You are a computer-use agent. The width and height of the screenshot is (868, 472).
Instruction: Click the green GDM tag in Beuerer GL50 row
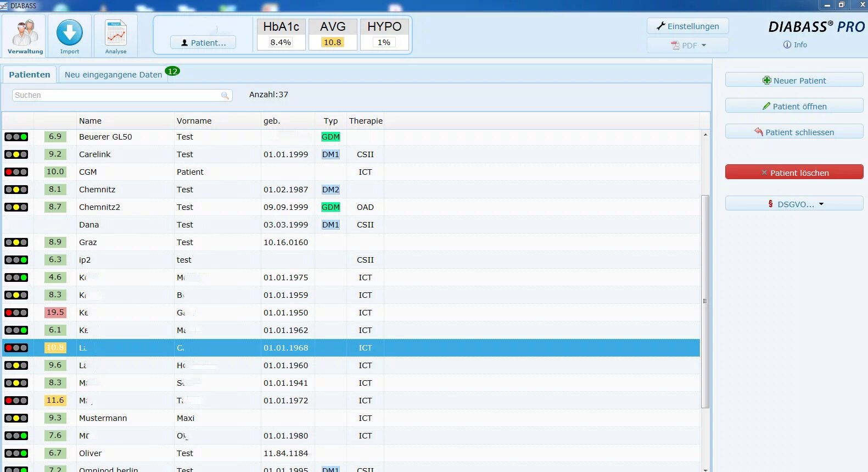[331, 137]
